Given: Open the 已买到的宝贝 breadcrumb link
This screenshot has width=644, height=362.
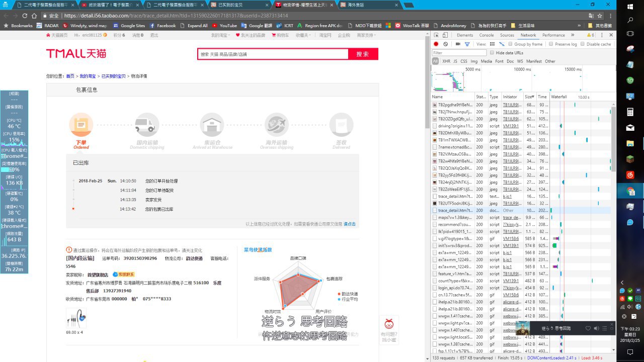Looking at the screenshot, I should click(x=113, y=76).
